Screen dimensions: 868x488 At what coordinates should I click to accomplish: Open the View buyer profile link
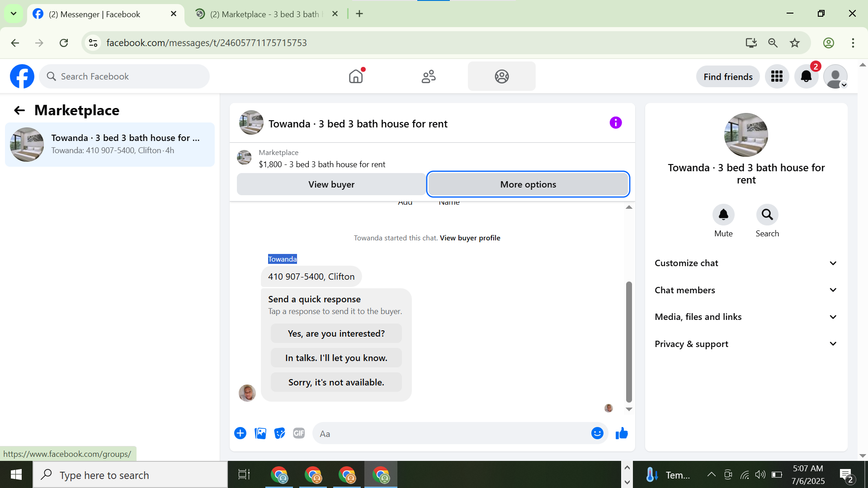pos(470,238)
